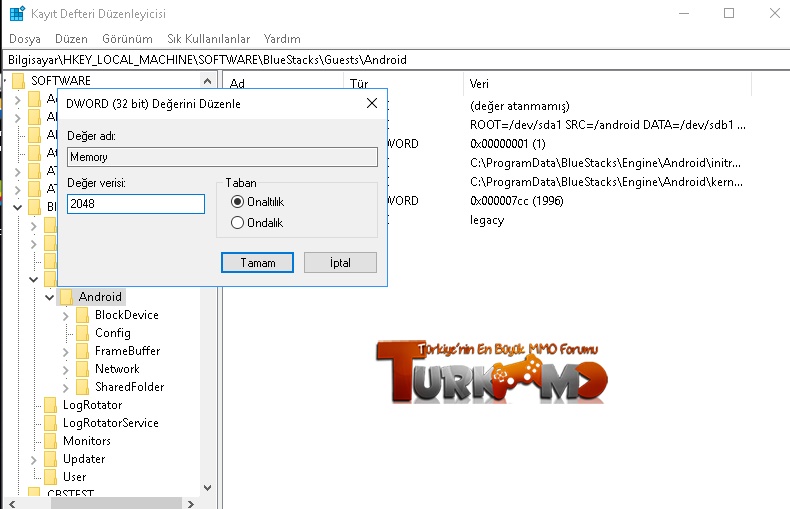The image size is (790, 509).
Task: Expand the SharedFolder tree node
Action: pos(66,387)
